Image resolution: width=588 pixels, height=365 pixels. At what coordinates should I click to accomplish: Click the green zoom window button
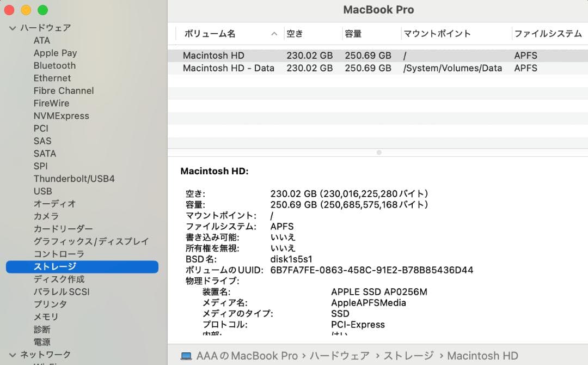[43, 10]
